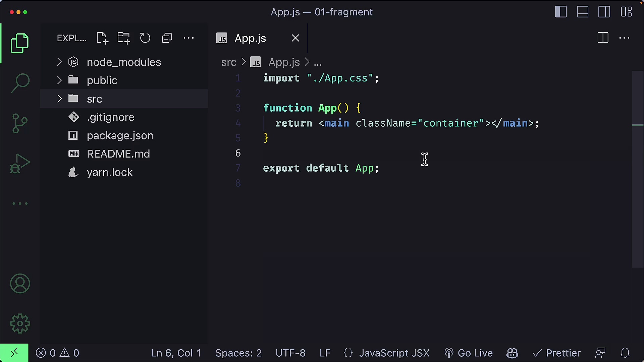Click Go Live in status bar
Image resolution: width=644 pixels, height=362 pixels.
469,353
